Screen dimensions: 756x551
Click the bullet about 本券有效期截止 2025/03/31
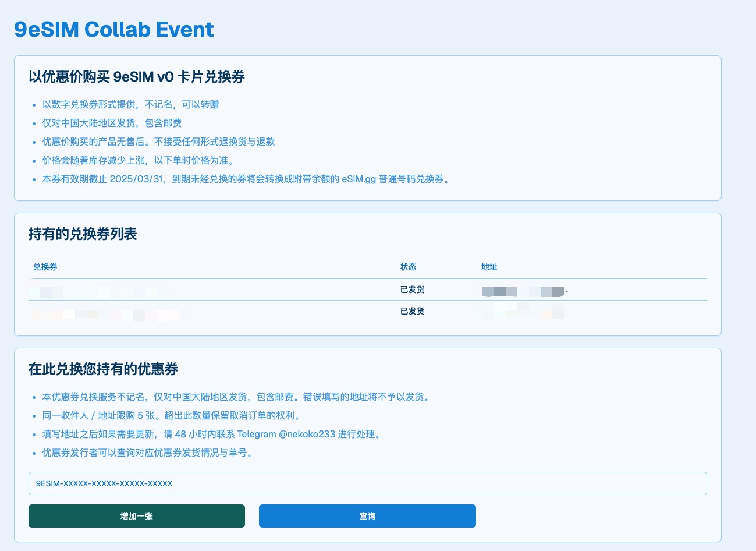[x=247, y=179]
